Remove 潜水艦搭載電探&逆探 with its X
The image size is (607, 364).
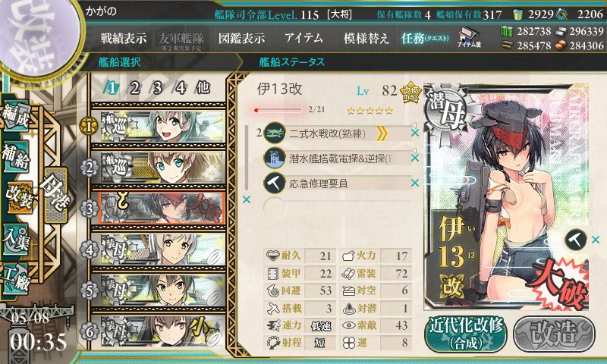pos(415,158)
